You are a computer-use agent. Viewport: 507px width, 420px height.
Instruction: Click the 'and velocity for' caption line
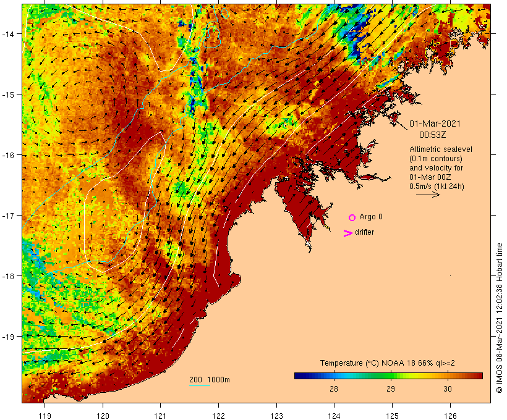click(x=436, y=168)
